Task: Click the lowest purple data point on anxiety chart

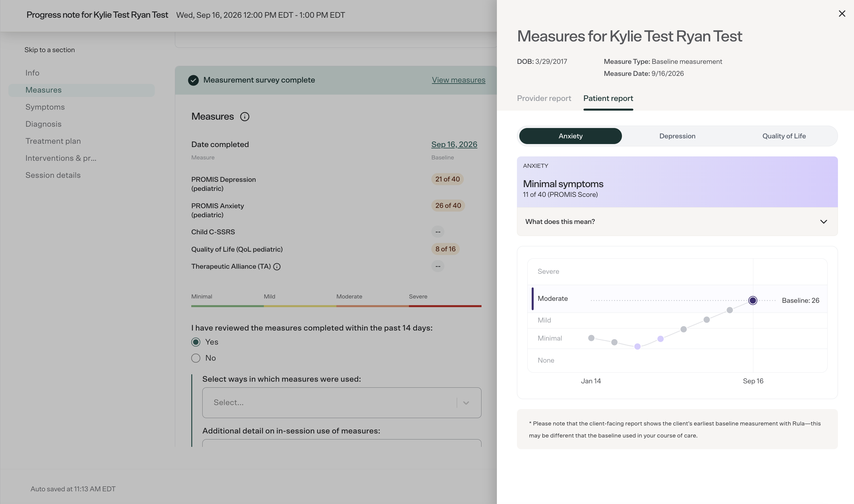Action: 637,346
